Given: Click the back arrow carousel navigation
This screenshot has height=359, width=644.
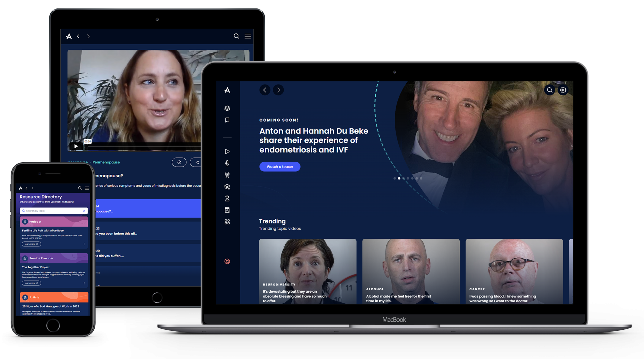Looking at the screenshot, I should (x=265, y=90).
